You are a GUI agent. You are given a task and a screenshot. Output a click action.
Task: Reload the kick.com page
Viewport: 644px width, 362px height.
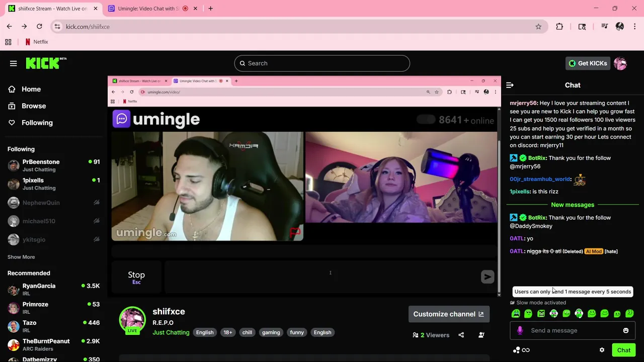39,27
